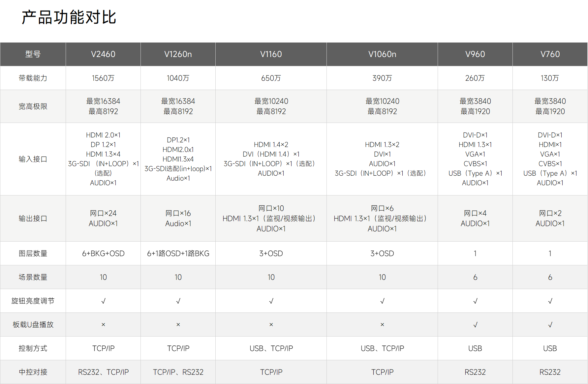Select the V1260n model header
588x384 pixels.
pyautogui.click(x=178, y=54)
